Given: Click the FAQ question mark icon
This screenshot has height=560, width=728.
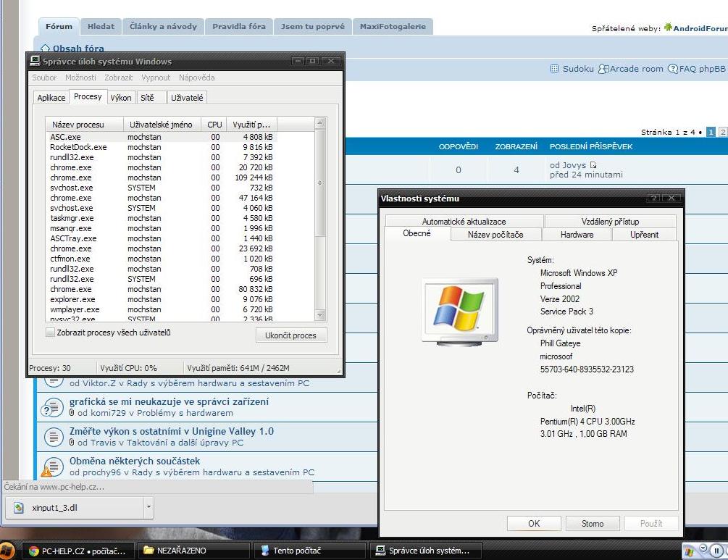Looking at the screenshot, I should click(x=672, y=69).
